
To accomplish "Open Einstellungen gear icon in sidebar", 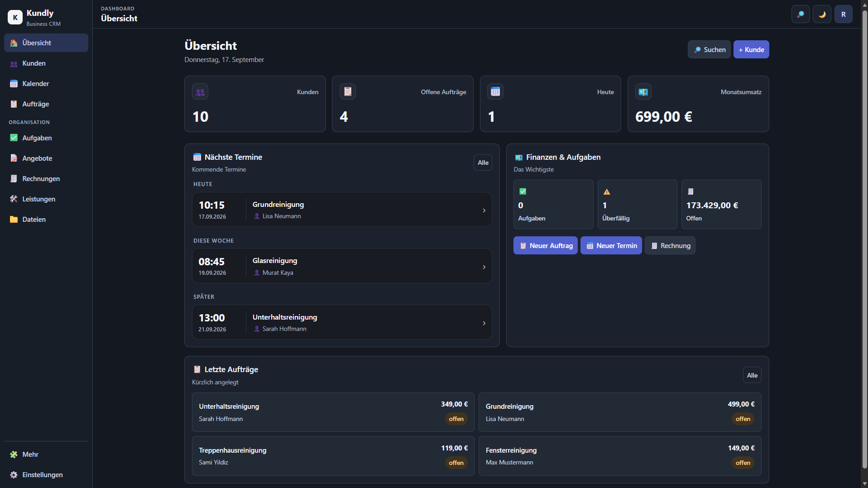I will pos(14,475).
